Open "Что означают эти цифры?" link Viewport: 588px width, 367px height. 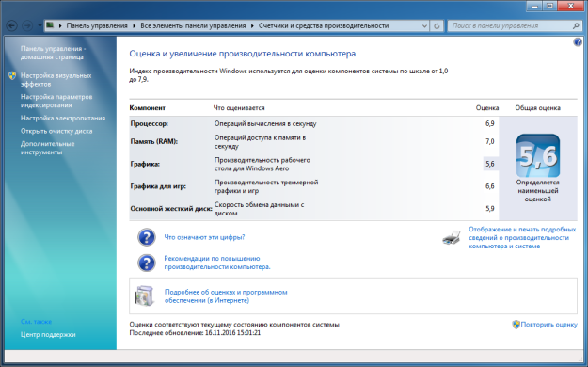(204, 237)
